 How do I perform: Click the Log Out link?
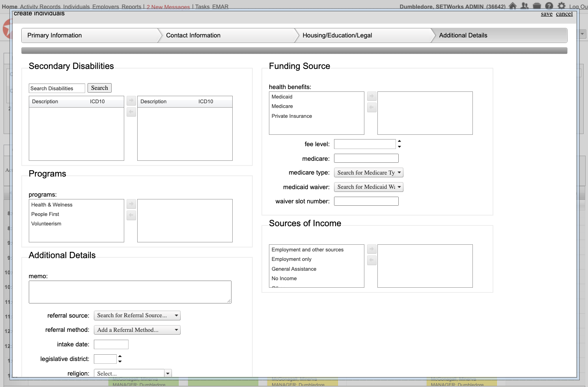pos(578,7)
